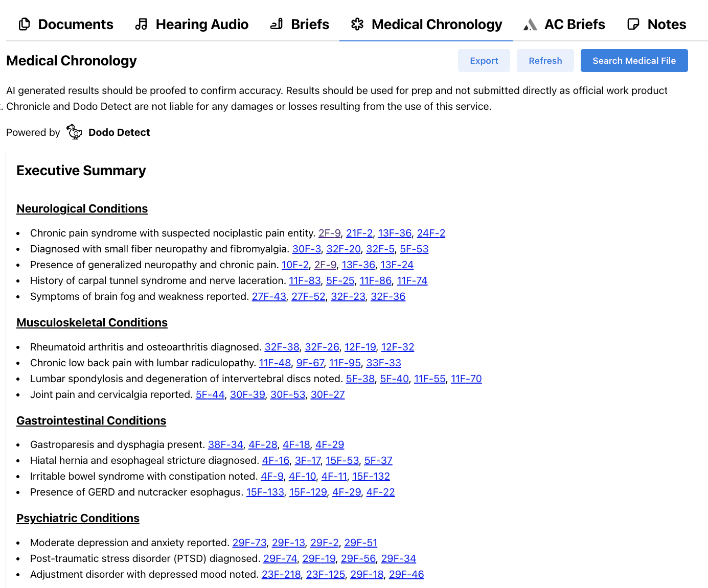Viewport: 708px width, 588px height.
Task: Click the music note icon for Hearing Audio
Action: point(141,23)
